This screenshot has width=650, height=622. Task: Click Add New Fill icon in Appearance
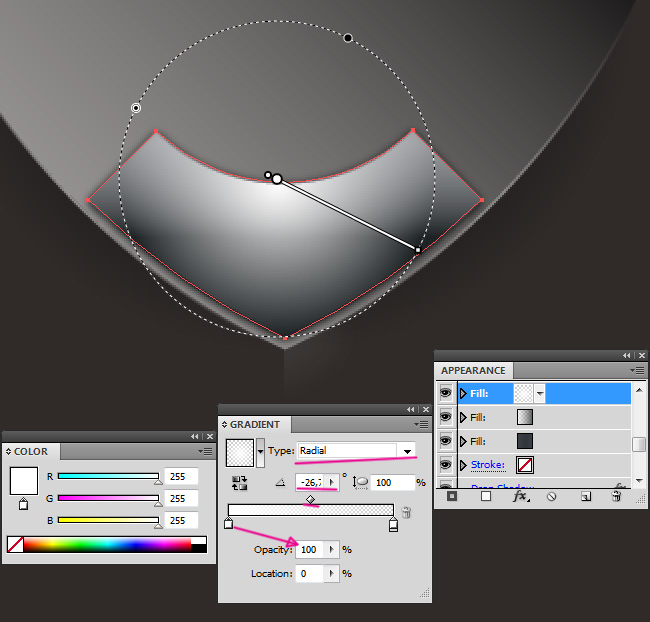485,496
